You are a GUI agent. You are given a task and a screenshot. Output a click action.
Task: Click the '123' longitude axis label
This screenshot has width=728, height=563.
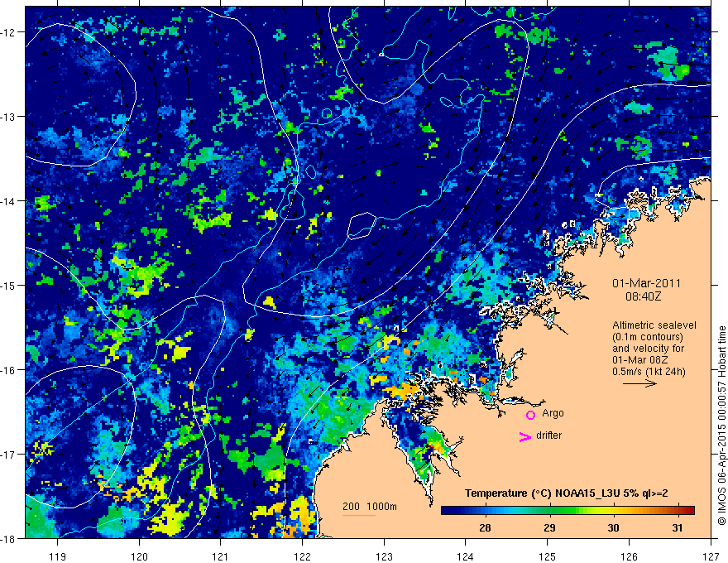tap(384, 556)
